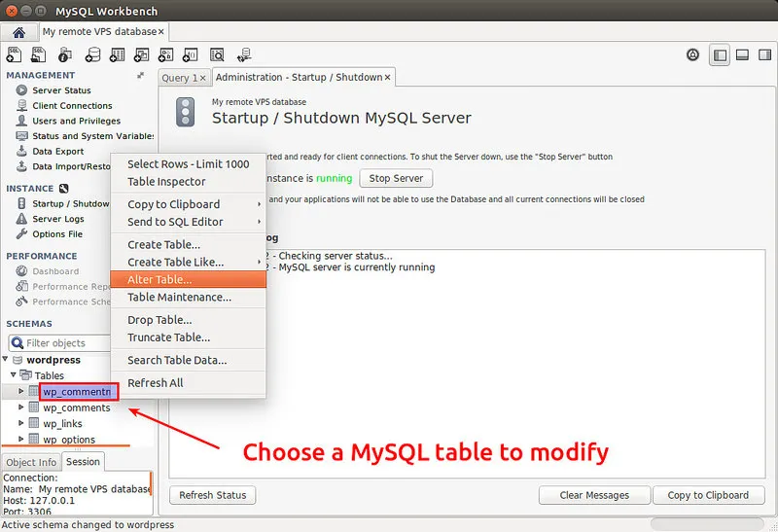Screen dimensions: 778x532
Task: Create a new table toolbar icon
Action: pyautogui.click(x=117, y=54)
